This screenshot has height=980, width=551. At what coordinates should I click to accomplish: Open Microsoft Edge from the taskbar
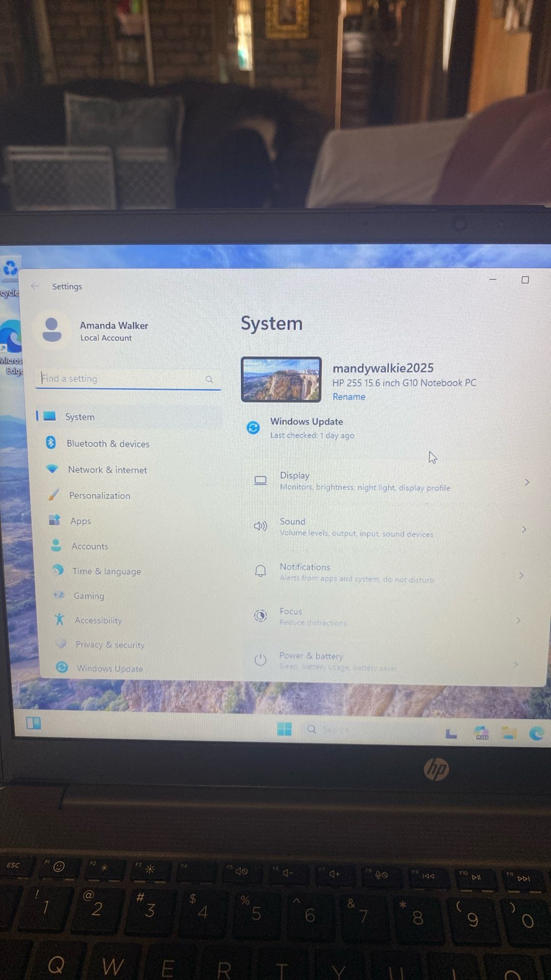tap(537, 733)
